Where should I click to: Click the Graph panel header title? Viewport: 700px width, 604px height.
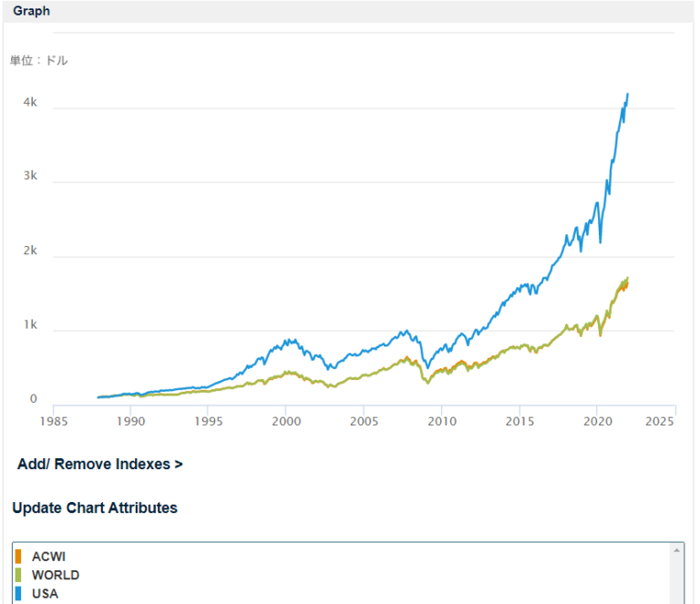[32, 12]
